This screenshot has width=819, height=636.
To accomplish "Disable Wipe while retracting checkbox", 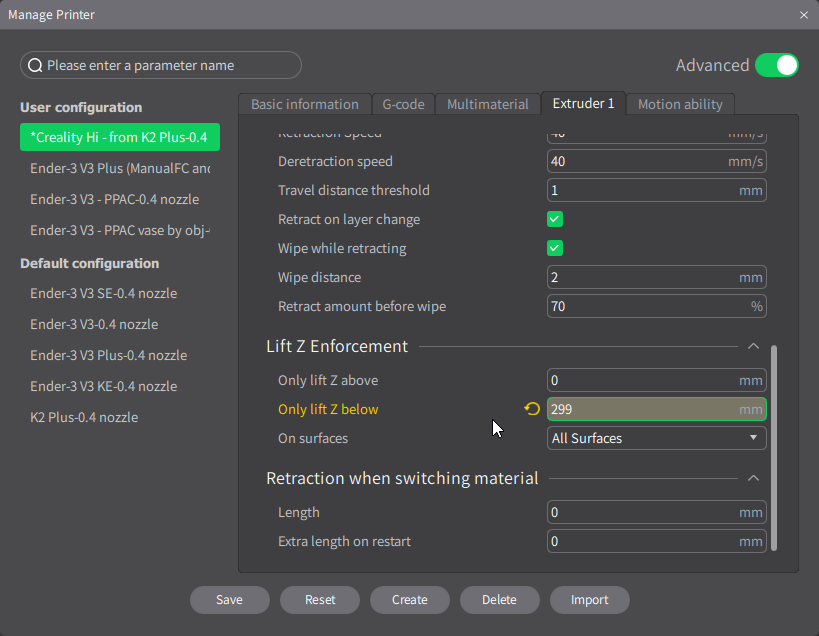I will pyautogui.click(x=555, y=248).
